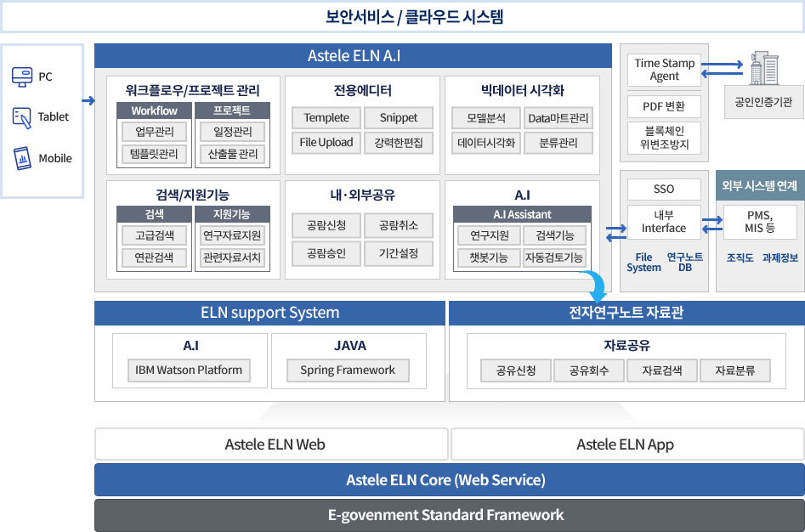Click the 공람신청 box

pos(326,225)
